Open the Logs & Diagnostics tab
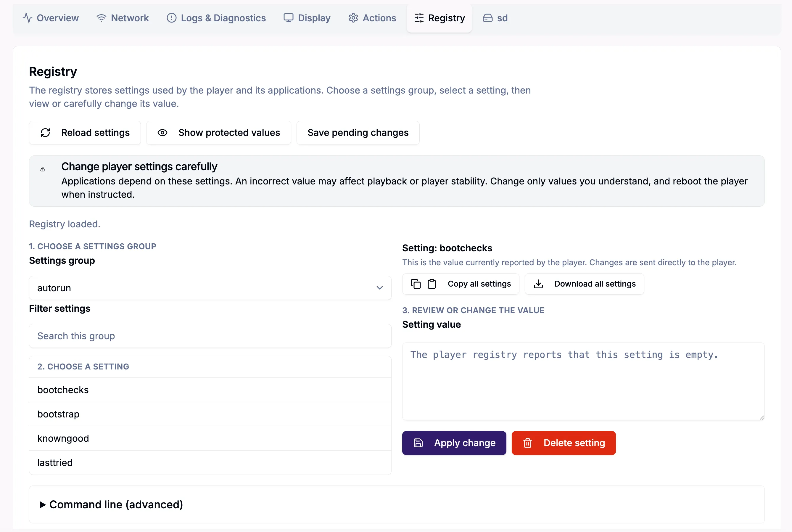The height and width of the screenshot is (532, 792). coord(216,18)
